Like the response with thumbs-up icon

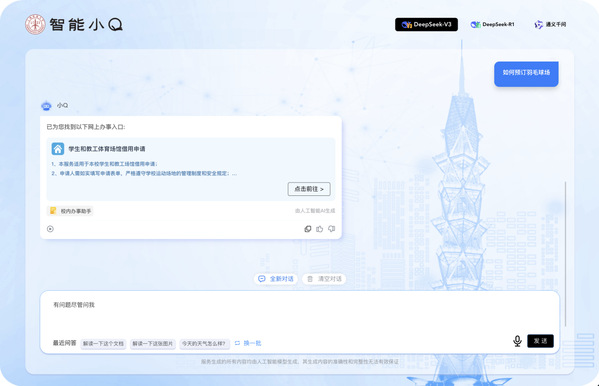[320, 229]
